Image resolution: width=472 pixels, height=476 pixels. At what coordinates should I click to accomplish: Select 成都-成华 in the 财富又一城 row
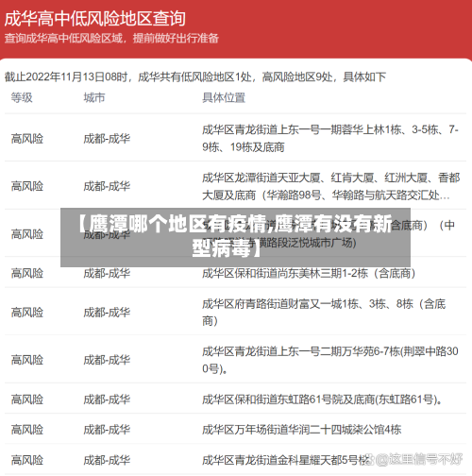pos(107,313)
